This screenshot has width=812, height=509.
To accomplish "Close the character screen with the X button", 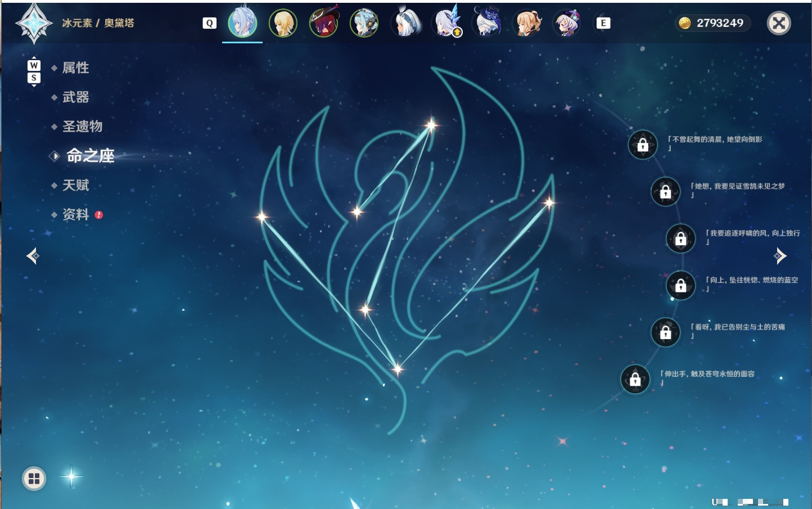I will pos(779,23).
